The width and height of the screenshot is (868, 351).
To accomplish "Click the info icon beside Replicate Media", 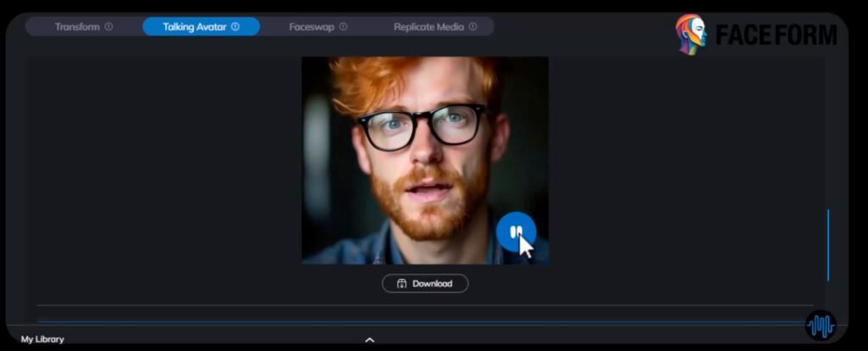I will 472,26.
